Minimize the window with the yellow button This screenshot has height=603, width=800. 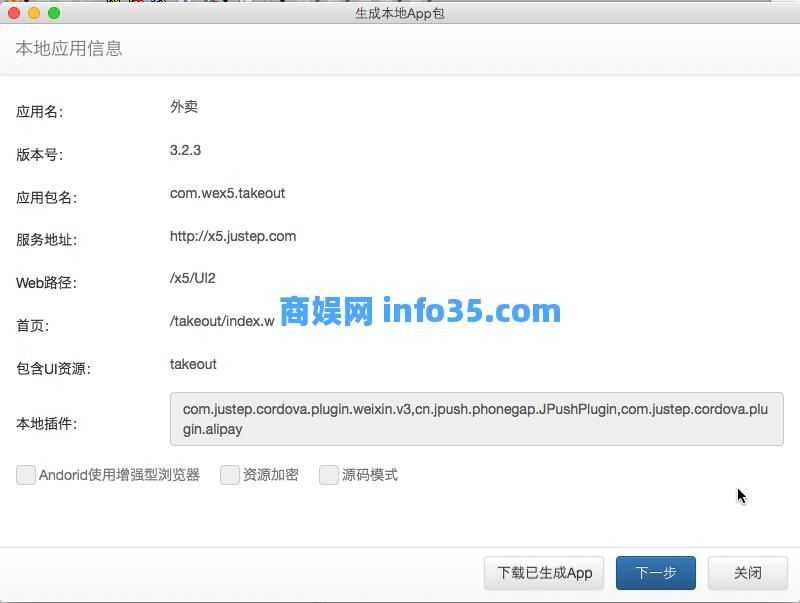coord(34,13)
